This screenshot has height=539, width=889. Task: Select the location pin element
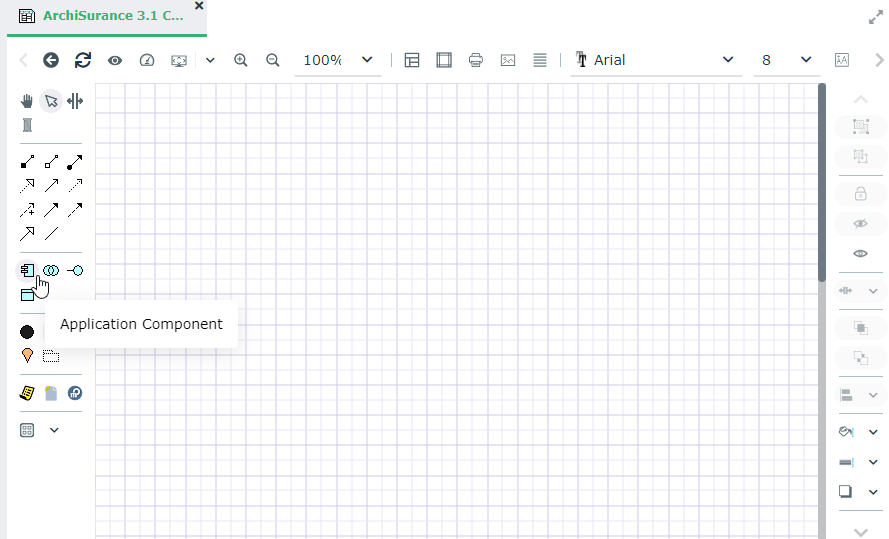point(27,355)
